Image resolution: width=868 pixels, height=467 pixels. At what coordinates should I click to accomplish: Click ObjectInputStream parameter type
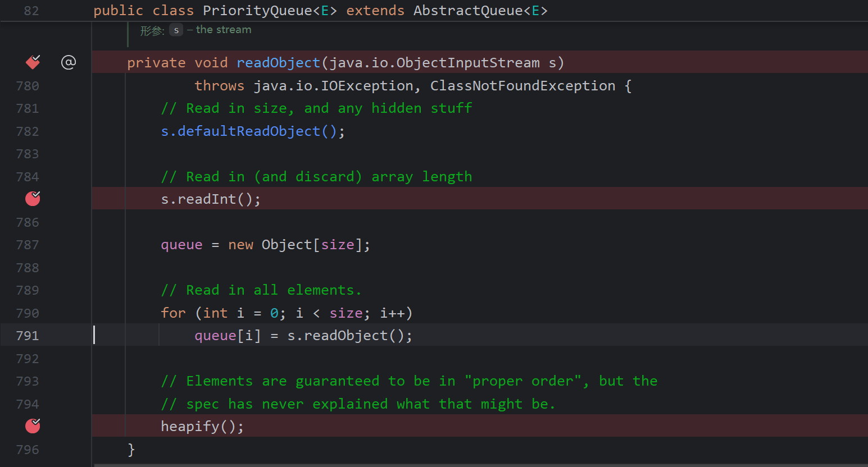tap(468, 63)
